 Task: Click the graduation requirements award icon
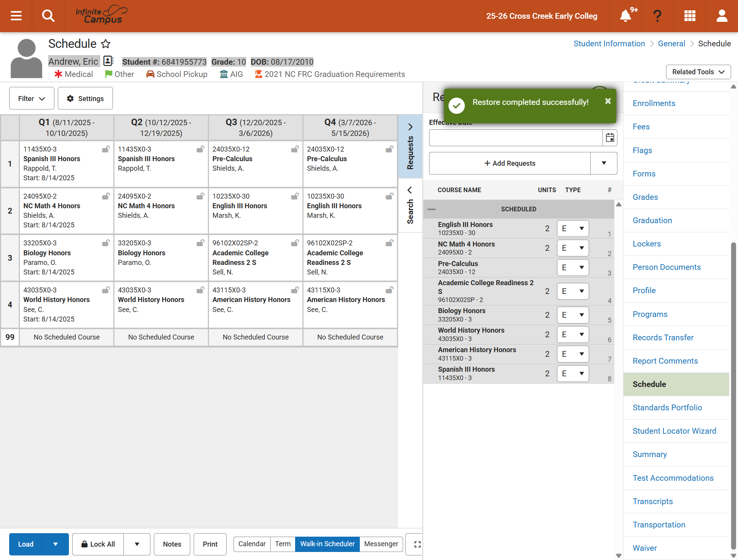click(x=259, y=74)
